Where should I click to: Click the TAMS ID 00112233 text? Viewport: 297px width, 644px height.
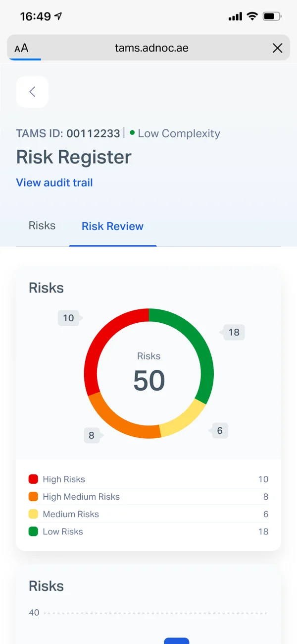[x=68, y=133]
